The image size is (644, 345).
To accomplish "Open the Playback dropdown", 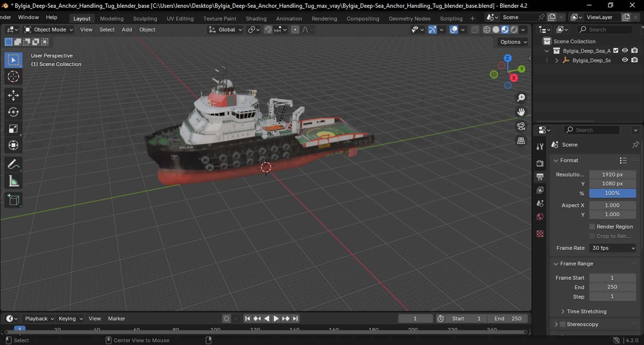I will click(x=40, y=318).
